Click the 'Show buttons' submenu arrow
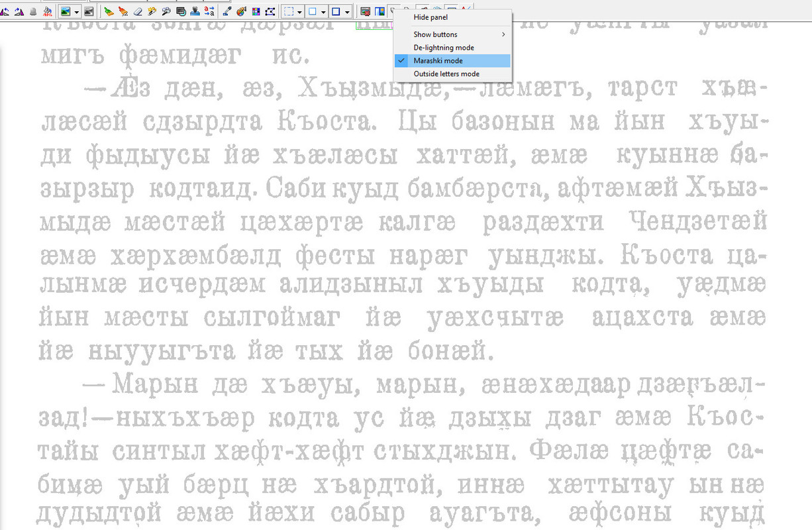This screenshot has height=530, width=812. pos(503,34)
